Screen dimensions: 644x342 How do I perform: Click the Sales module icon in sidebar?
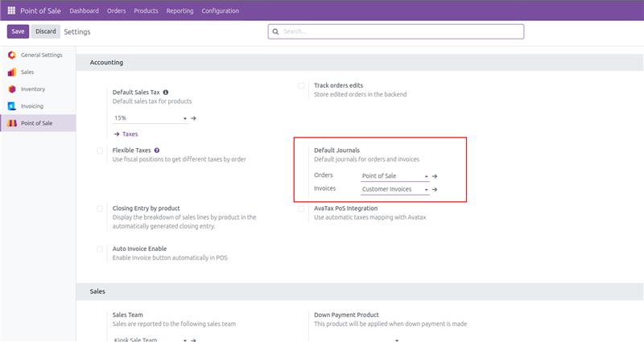tap(11, 72)
